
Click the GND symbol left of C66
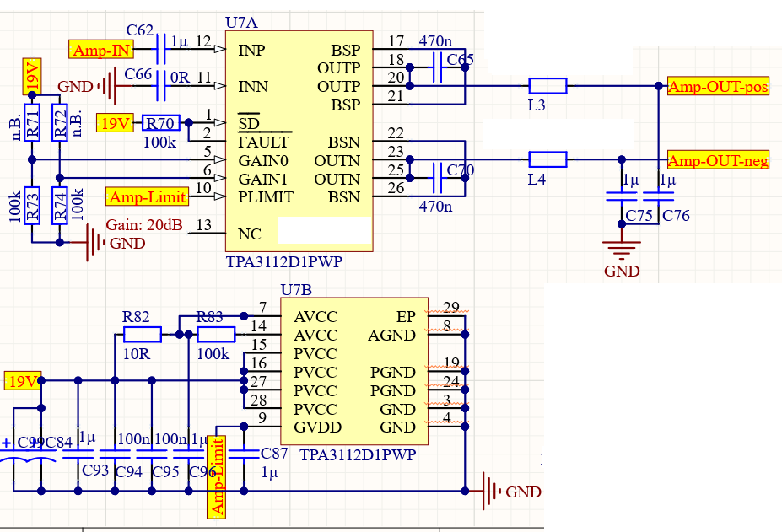pyautogui.click(x=110, y=86)
